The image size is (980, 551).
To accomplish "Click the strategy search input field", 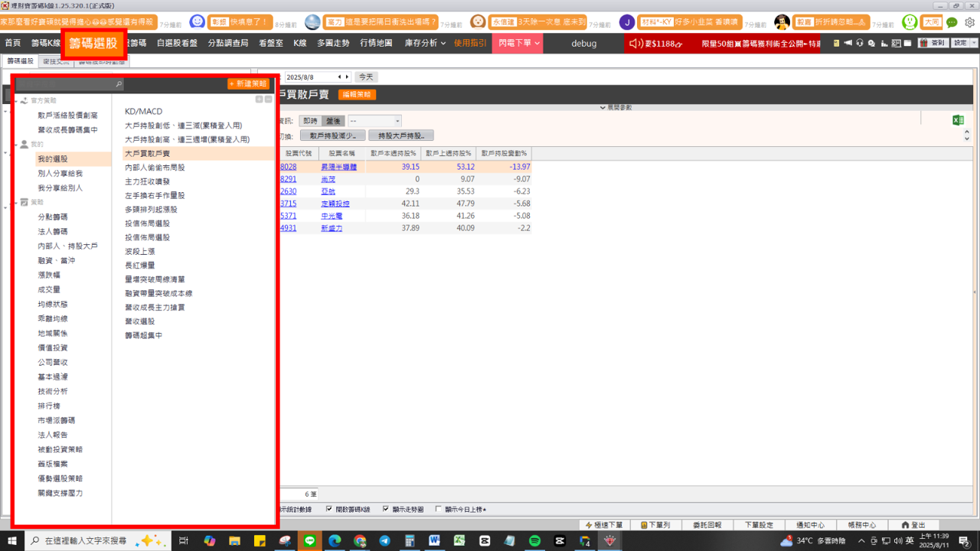I will coord(70,84).
